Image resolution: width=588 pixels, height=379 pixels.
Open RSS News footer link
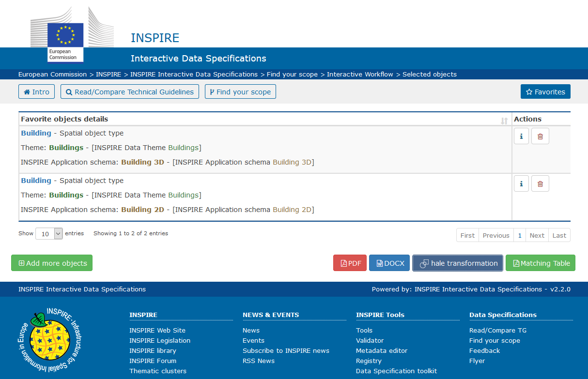(259, 361)
